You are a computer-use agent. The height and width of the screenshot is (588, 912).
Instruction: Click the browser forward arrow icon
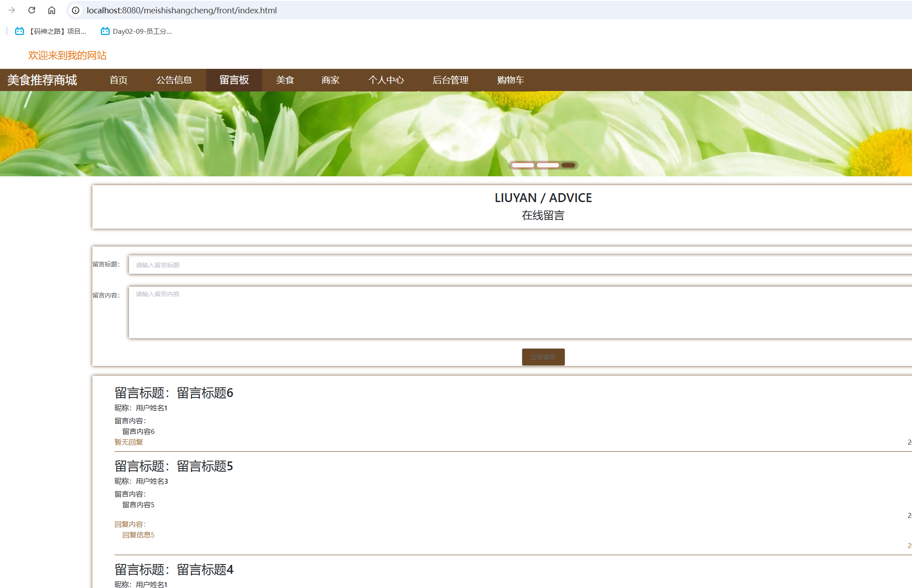pyautogui.click(x=12, y=10)
